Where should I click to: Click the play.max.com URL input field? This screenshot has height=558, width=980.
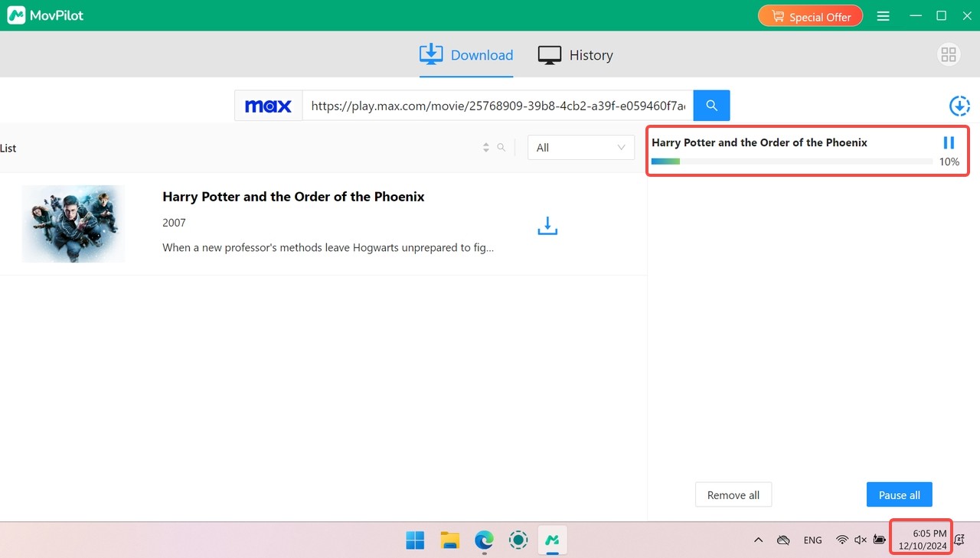[498, 106]
